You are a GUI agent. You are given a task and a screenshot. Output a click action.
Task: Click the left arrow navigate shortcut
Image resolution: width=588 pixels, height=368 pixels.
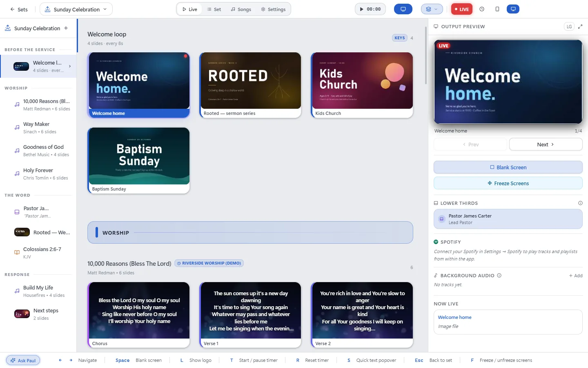tap(60, 360)
